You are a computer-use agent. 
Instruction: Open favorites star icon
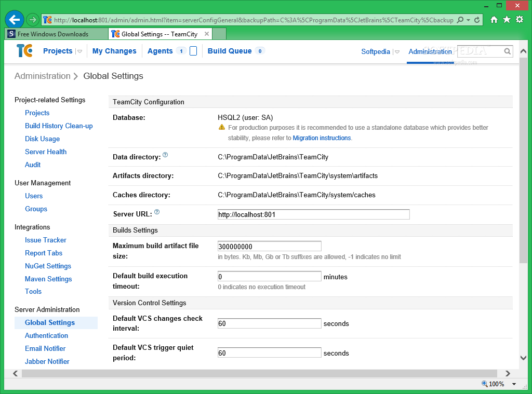[x=507, y=19]
